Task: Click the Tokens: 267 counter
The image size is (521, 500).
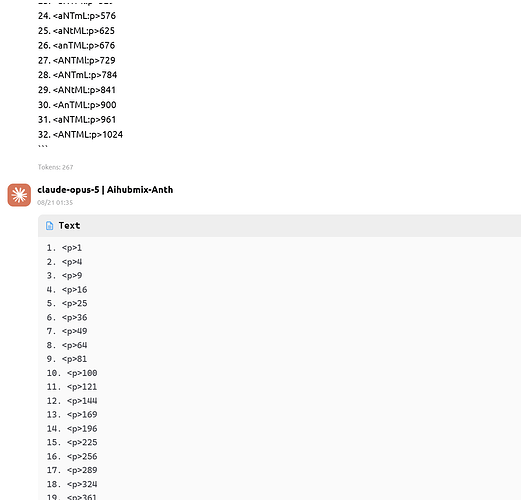Action: pos(55,167)
